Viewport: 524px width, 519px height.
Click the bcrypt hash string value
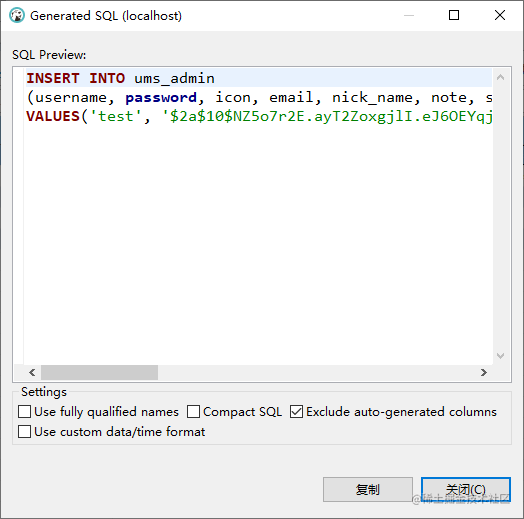coord(327,116)
